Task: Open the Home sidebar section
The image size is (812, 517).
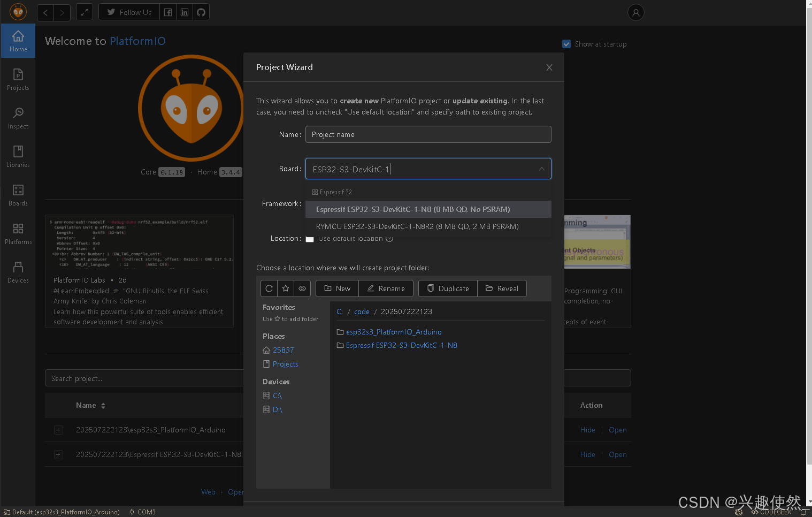Action: (x=18, y=41)
